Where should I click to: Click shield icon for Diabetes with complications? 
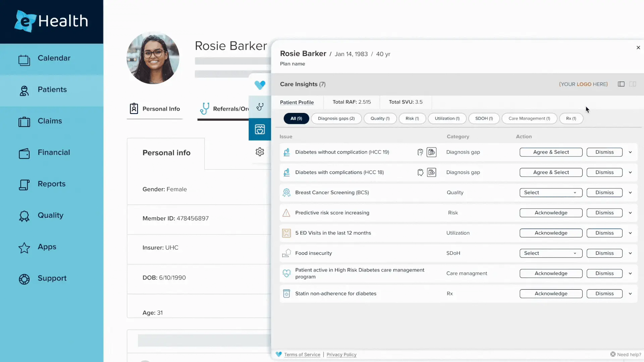tap(420, 172)
